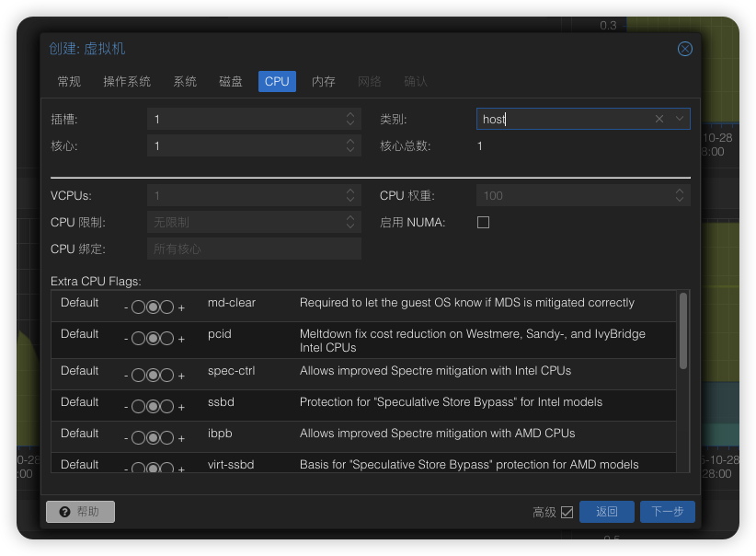Switch to the 磁盘 tab
Image resolution: width=756 pixels, height=556 pixels.
231,81
